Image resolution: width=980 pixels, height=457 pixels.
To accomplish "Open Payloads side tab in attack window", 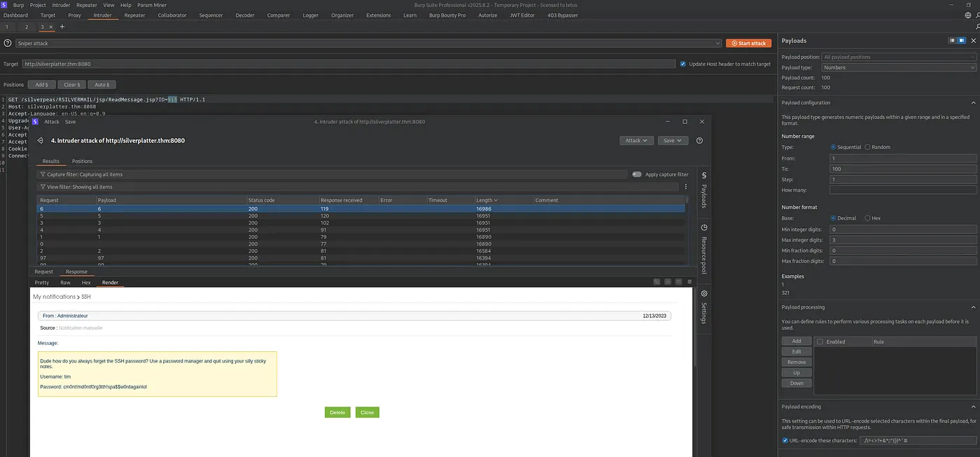I will click(703, 191).
